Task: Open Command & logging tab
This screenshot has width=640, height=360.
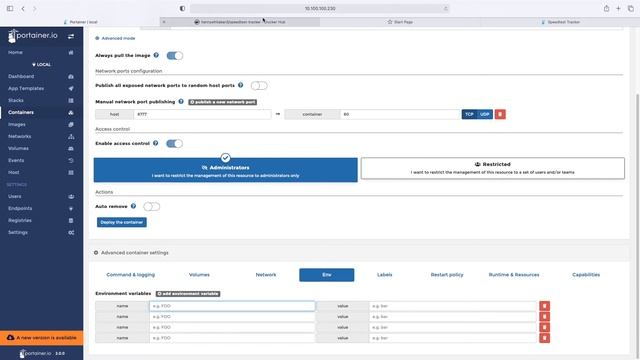Action: point(131,275)
